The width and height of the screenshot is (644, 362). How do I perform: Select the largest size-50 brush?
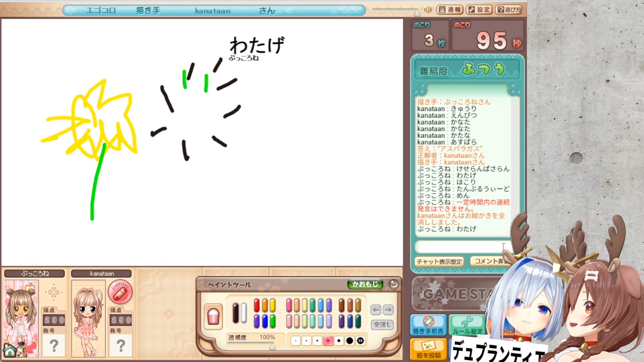click(x=360, y=341)
